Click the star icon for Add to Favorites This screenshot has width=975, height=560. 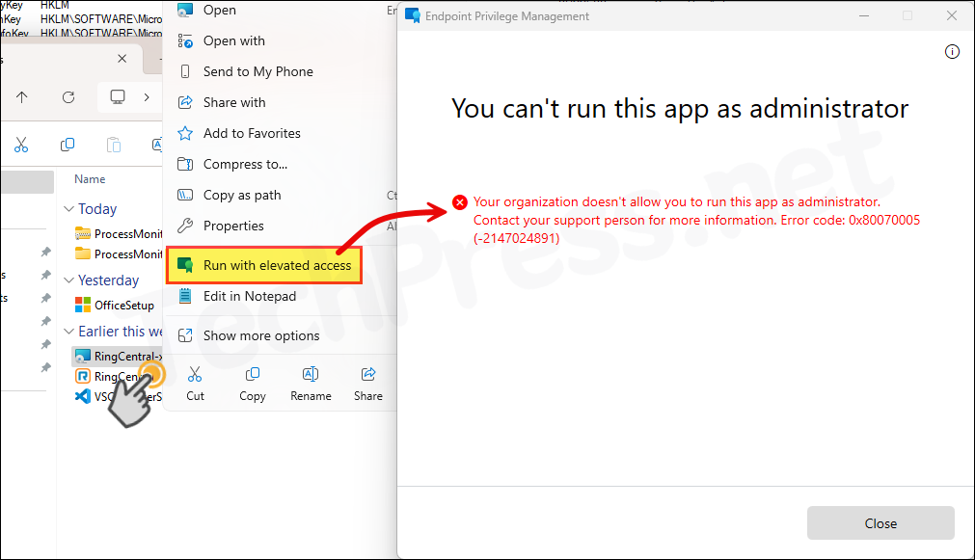(x=185, y=133)
